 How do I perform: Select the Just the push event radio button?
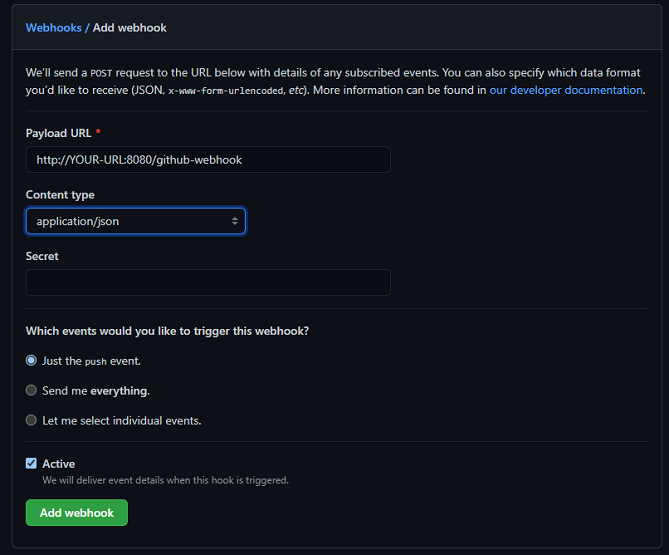tap(31, 360)
